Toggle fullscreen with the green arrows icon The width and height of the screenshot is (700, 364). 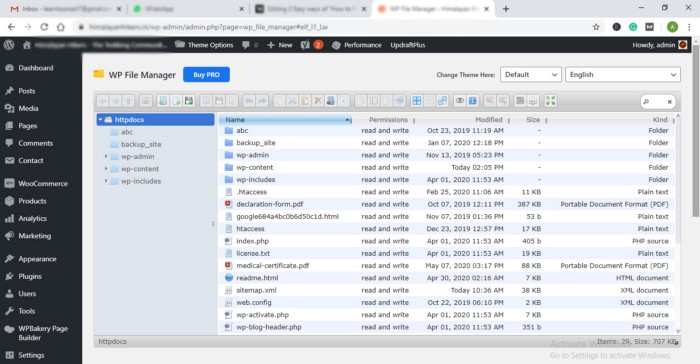550,101
